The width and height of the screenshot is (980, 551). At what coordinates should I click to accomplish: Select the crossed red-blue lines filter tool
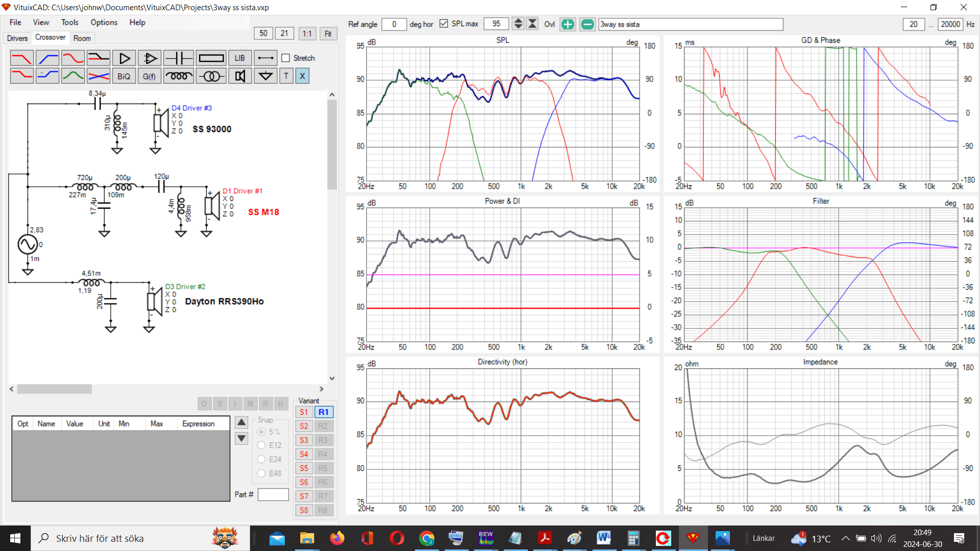point(99,76)
